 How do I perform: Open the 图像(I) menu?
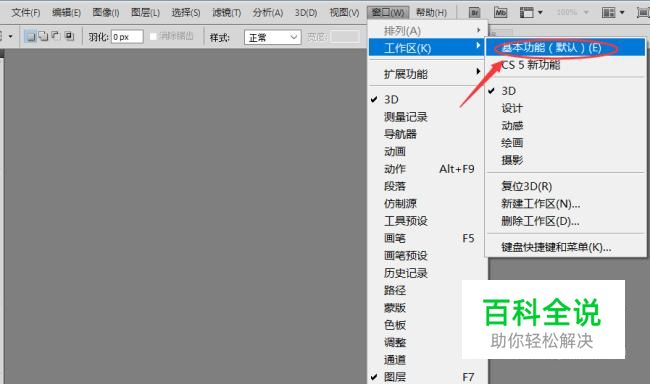106,12
